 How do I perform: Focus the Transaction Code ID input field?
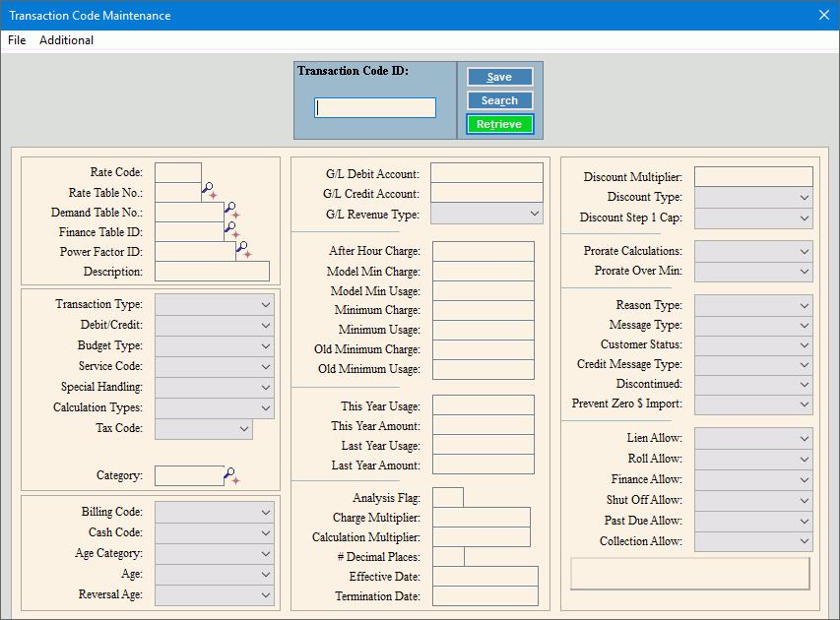(x=375, y=107)
